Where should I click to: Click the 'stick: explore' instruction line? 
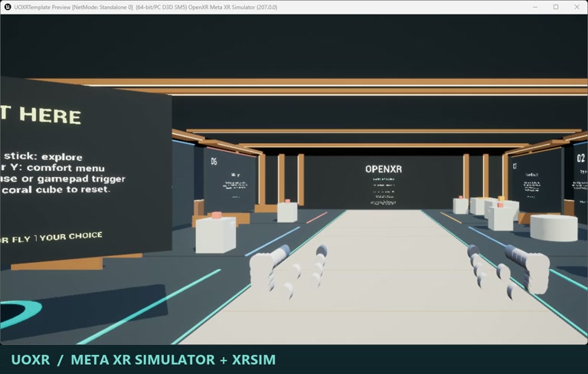41,156
